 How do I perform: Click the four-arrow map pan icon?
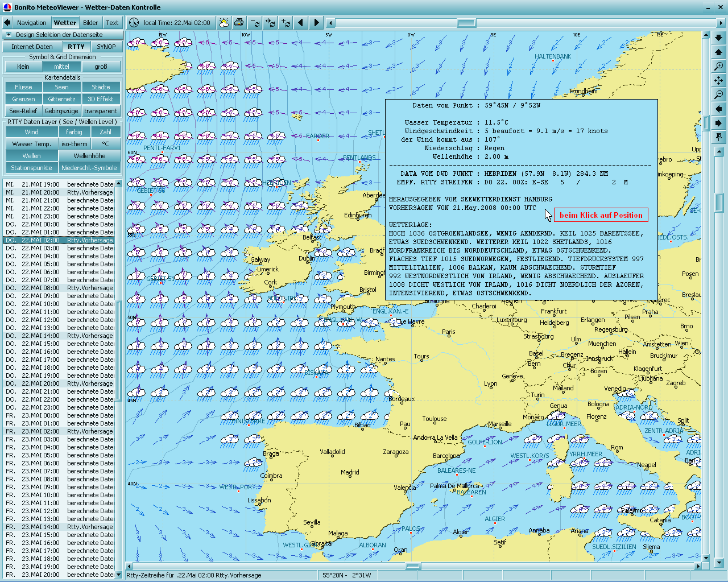(x=719, y=81)
